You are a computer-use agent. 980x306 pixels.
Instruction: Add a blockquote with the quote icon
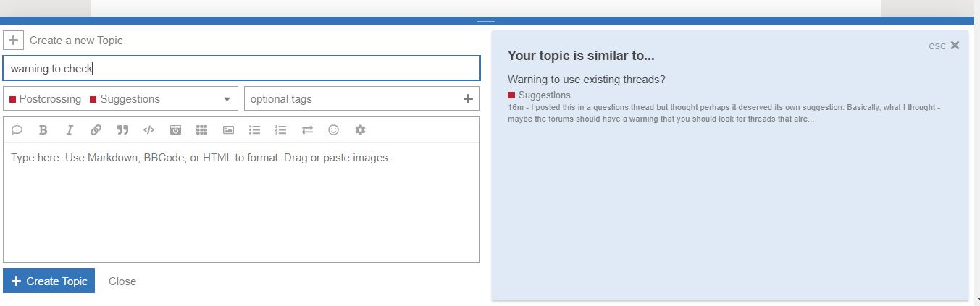click(122, 130)
